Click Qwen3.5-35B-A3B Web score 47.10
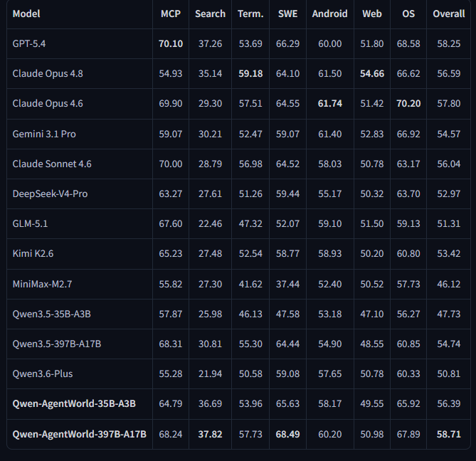Screen dimensions: 476x461 [372, 314]
